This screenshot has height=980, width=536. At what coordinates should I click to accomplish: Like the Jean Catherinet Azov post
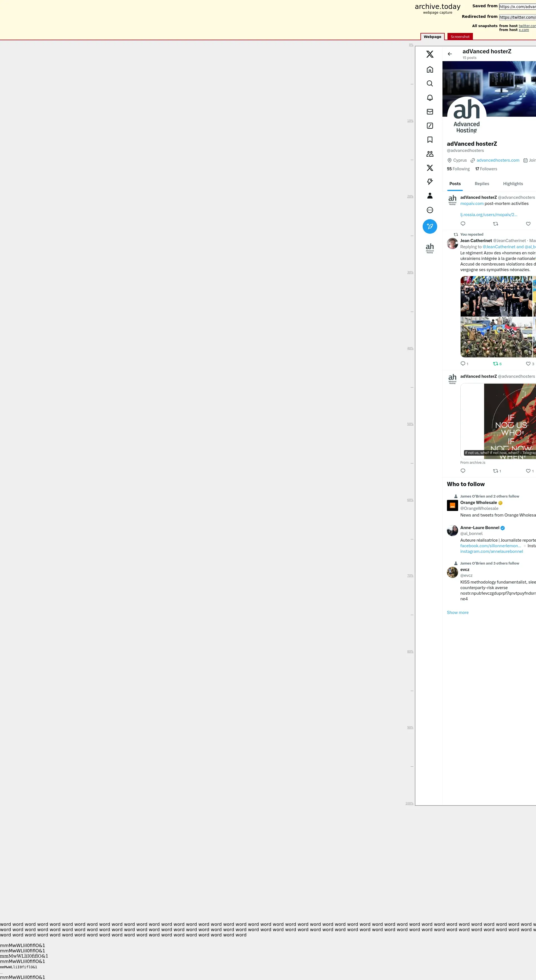tap(528, 364)
